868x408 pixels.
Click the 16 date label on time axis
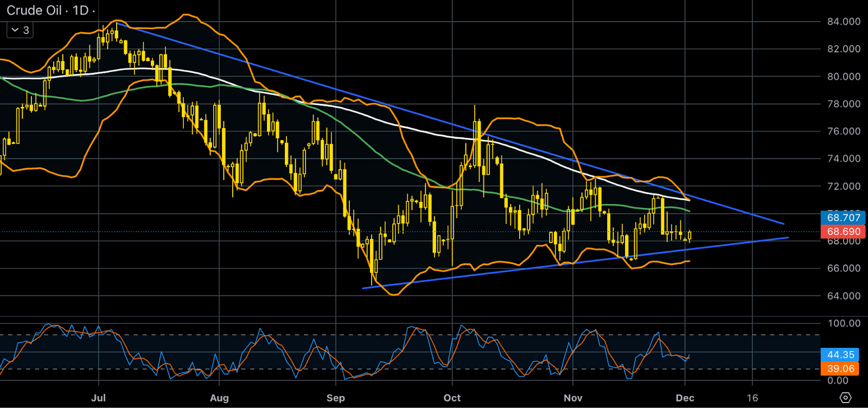tap(752, 398)
